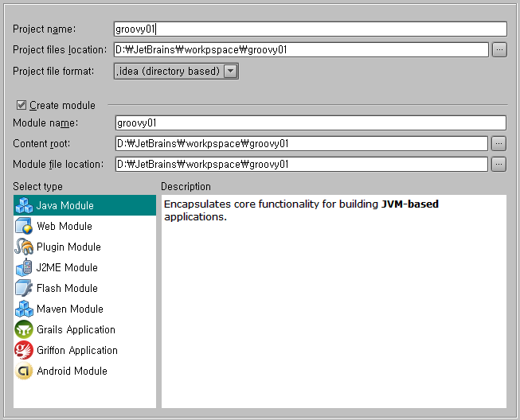This screenshot has width=520, height=420.
Task: Select the Java Module label
Action: tap(65, 205)
